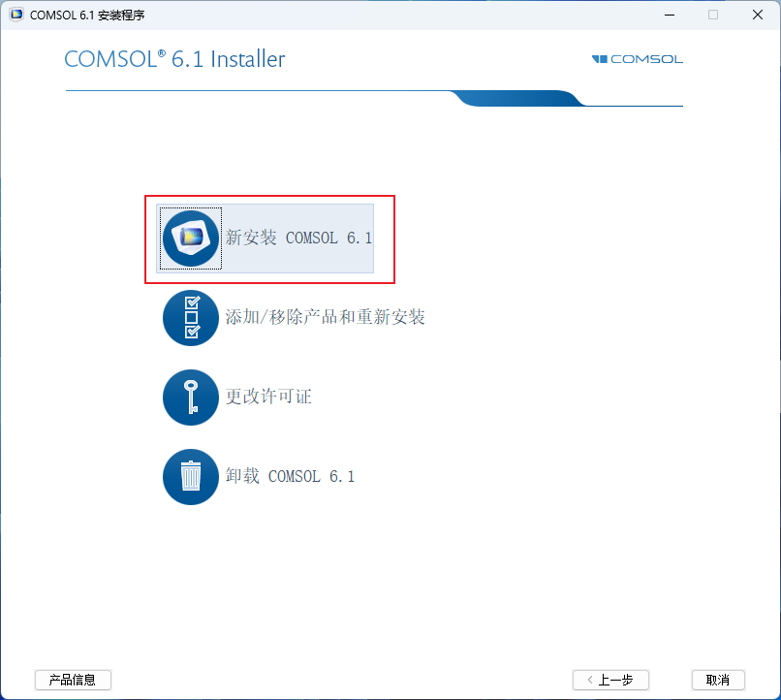This screenshot has height=700, width=781.
Task: Click the installer app icon in title bar
Action: click(16, 15)
